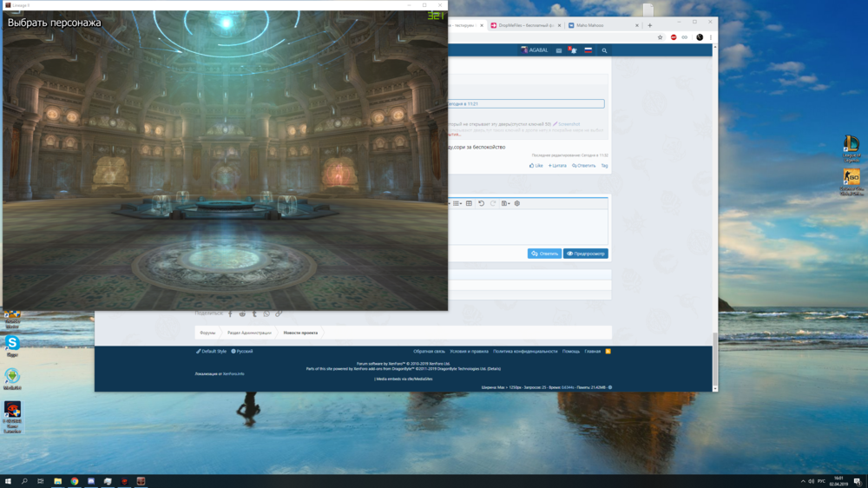
Task: Click the Предпросмотр preview button
Action: 586,254
